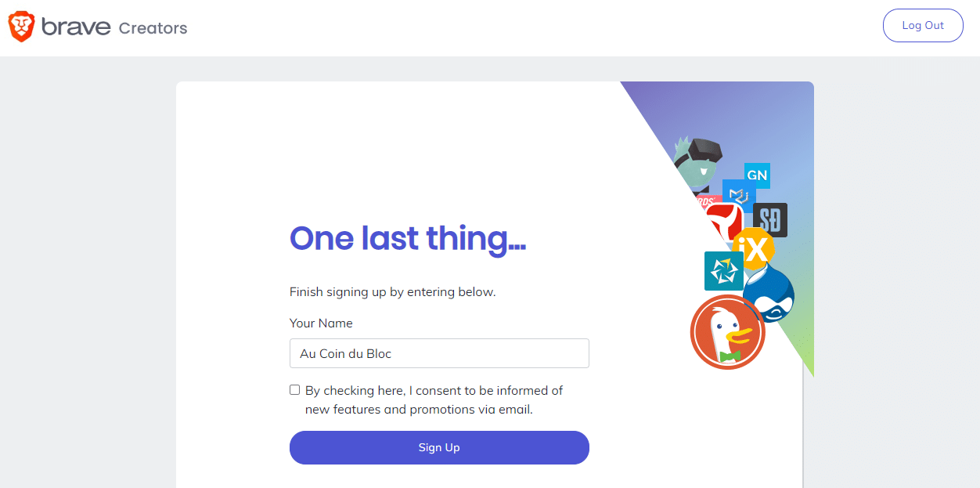Click the One last thing heading
Screen dimensions: 980x488
pos(406,238)
